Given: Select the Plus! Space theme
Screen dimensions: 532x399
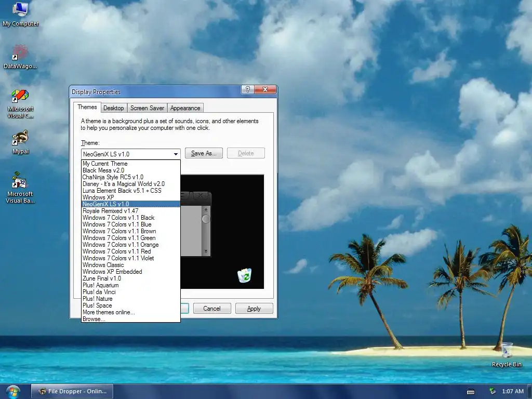Looking at the screenshot, I should (130, 305).
